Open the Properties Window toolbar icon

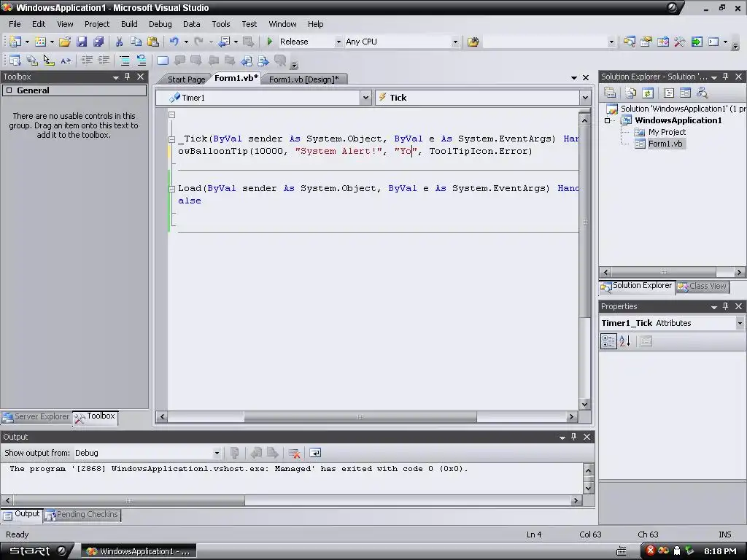pos(646,42)
